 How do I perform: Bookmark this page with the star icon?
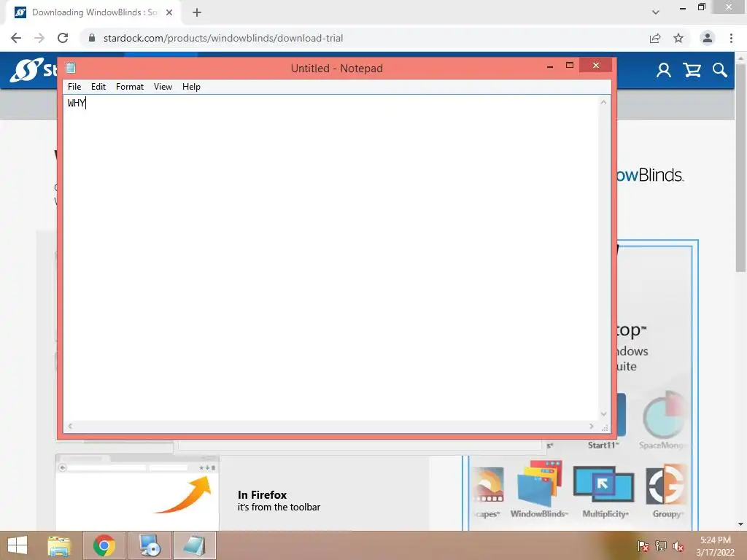coord(678,38)
